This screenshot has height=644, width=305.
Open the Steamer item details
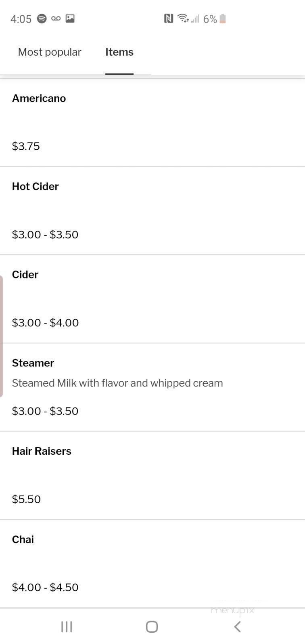[33, 363]
